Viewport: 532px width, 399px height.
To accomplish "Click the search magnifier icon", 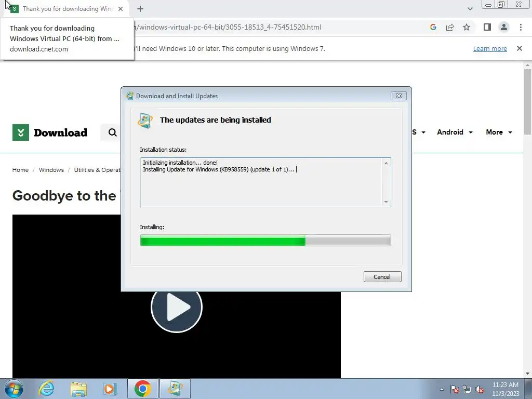I will [x=112, y=132].
